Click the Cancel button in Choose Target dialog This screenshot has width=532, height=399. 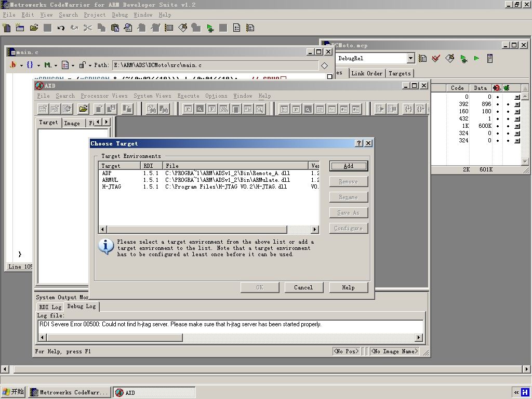(x=303, y=287)
